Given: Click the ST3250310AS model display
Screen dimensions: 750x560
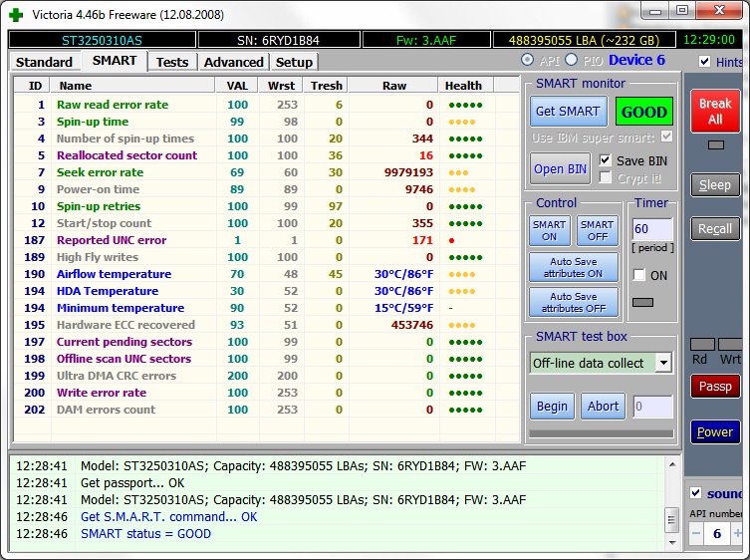Looking at the screenshot, I should tap(102, 40).
